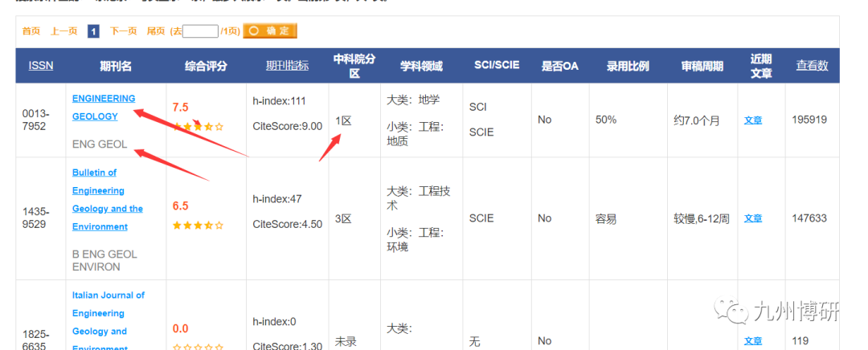Click star rating under 6.5 score
This screenshot has width=868, height=350.
tap(199, 225)
